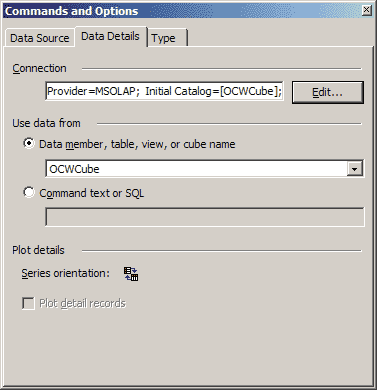The width and height of the screenshot is (377, 390).
Task: Click the Command text or SQL input box
Action: point(205,217)
